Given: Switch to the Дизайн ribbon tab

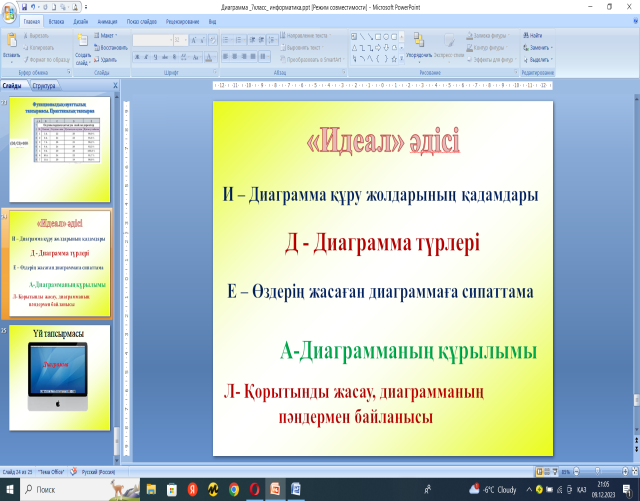Looking at the screenshot, I should point(81,22).
